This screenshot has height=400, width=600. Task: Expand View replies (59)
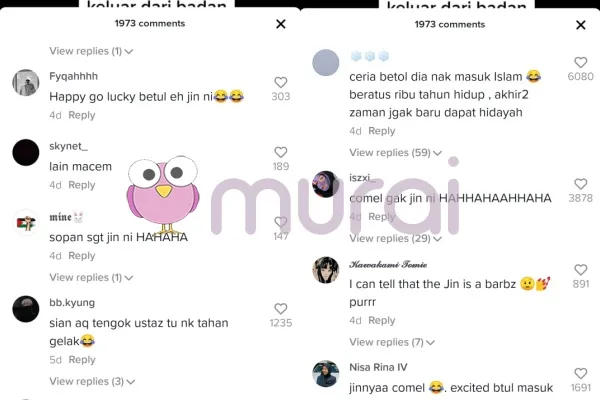coord(395,153)
